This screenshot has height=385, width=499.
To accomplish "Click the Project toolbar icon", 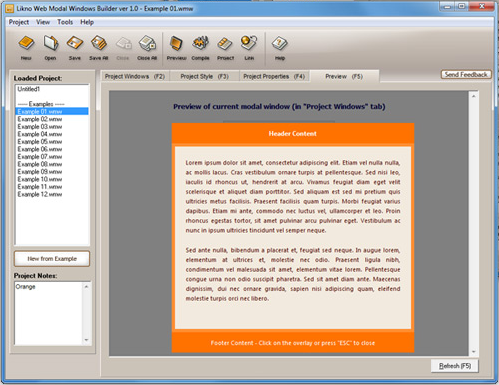I will pyautogui.click(x=225, y=48).
